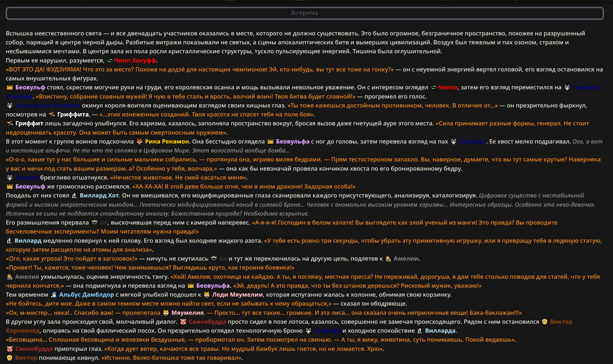Screen dimensions: 613x364
Task: Select «Гриффит» in «Гриффит лишь загадочно улыбнулся»
Action: [x=29, y=123]
